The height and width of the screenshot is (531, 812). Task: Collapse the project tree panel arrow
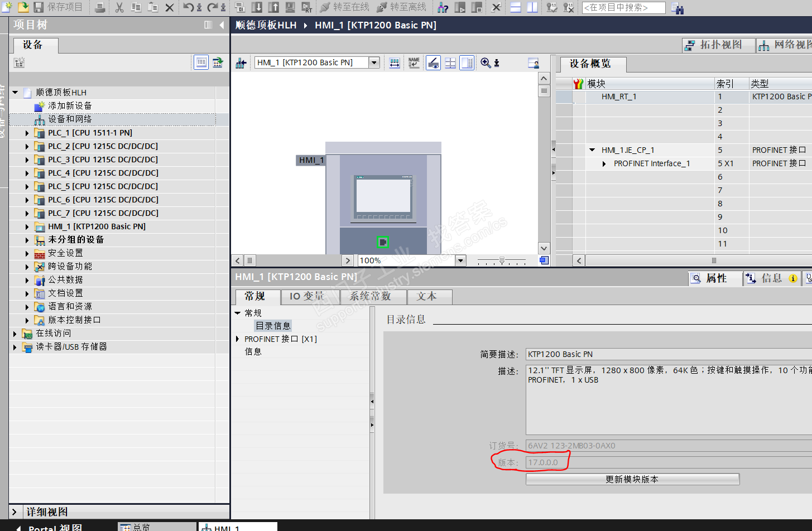[x=222, y=25]
